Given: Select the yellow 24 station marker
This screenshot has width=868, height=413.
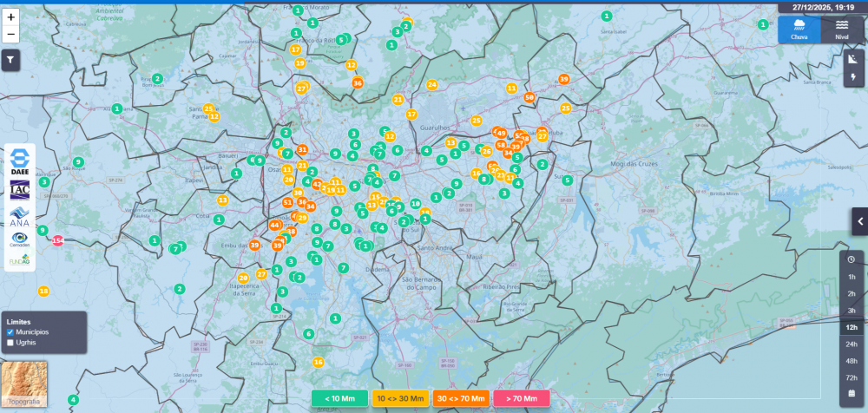Looking at the screenshot, I should [x=431, y=85].
